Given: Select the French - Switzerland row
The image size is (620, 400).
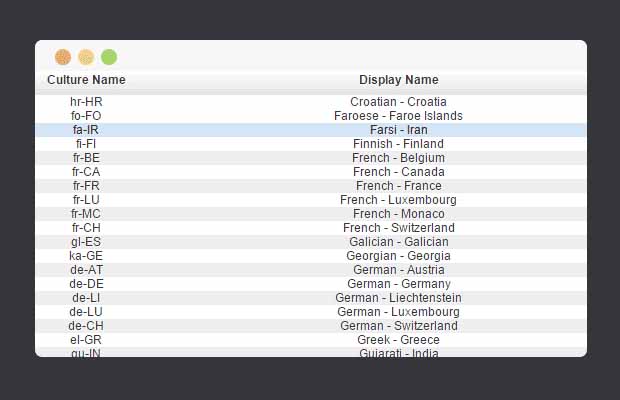Looking at the screenshot, I should [x=311, y=228].
